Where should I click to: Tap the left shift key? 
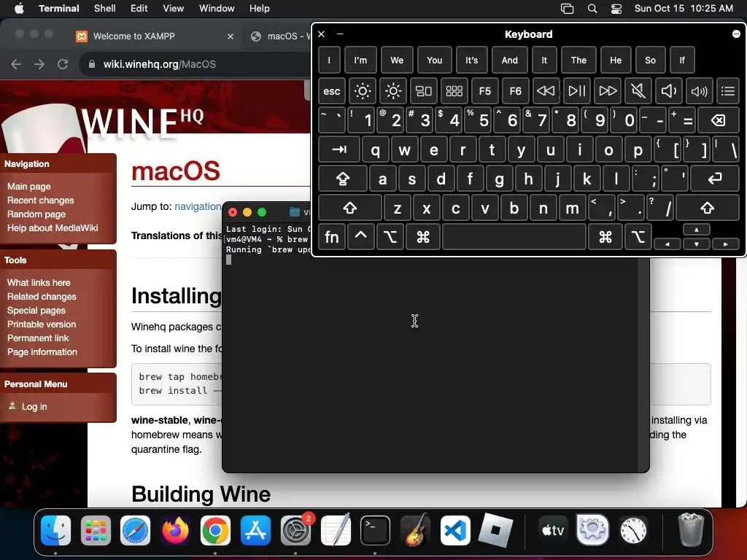pyautogui.click(x=349, y=208)
